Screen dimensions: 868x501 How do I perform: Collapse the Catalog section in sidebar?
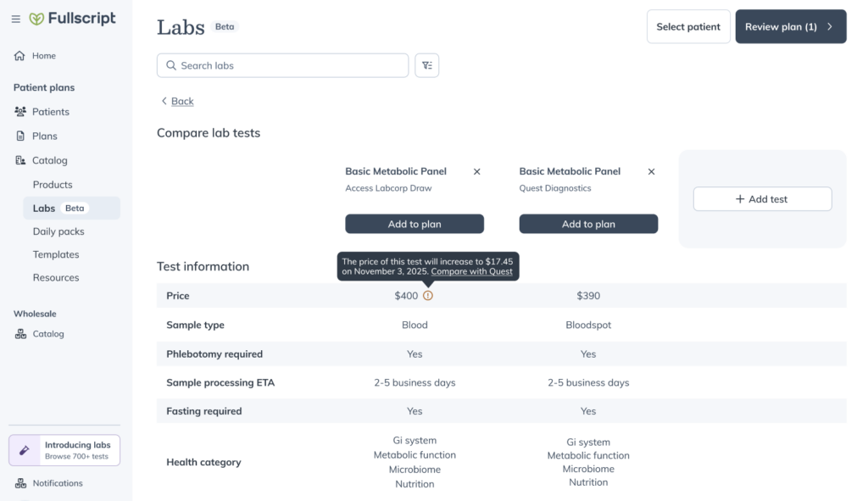49,160
